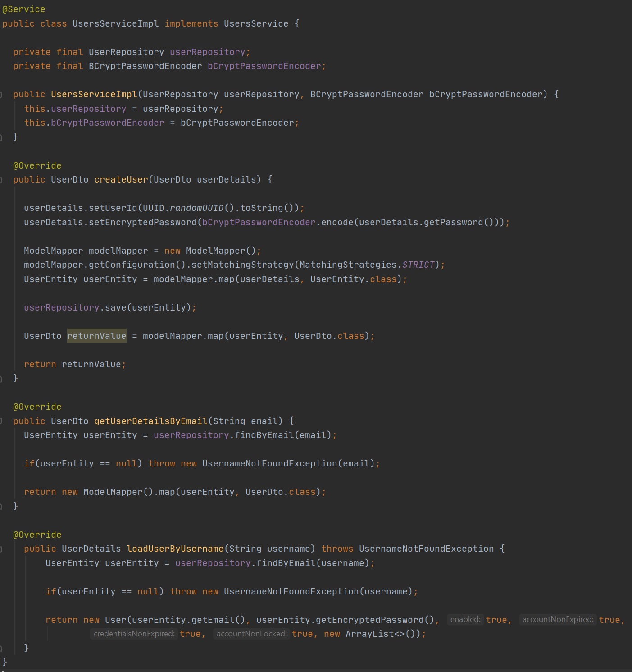
Task: Click the save call on userRepository
Action: [x=115, y=307]
